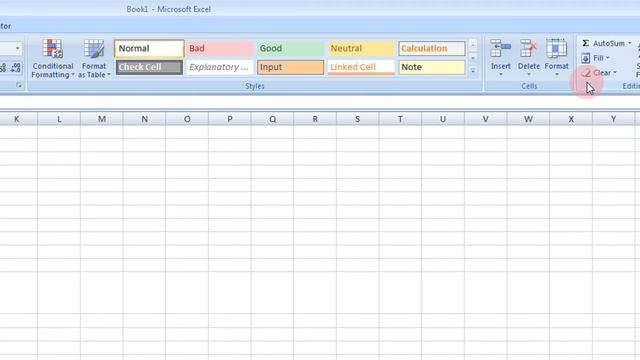Open Format as Table gallery
The image size is (640, 360).
pos(94,59)
